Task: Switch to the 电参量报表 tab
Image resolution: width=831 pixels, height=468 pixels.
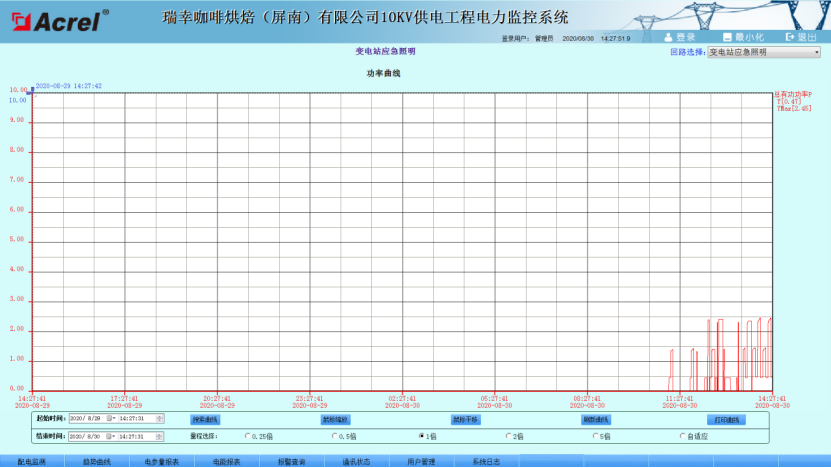Action: click(161, 462)
